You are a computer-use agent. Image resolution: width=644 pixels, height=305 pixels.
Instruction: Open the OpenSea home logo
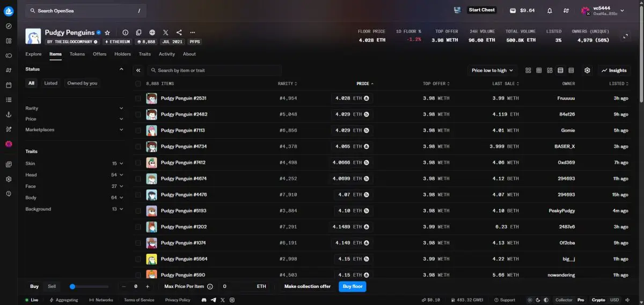pos(9,11)
